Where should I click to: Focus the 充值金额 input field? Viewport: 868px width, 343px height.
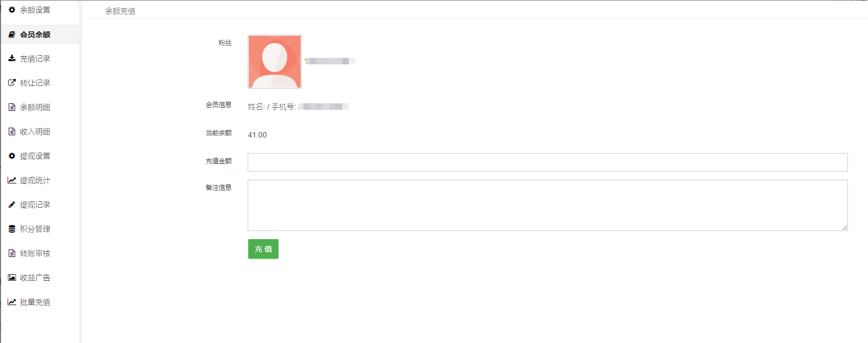pyautogui.click(x=547, y=162)
